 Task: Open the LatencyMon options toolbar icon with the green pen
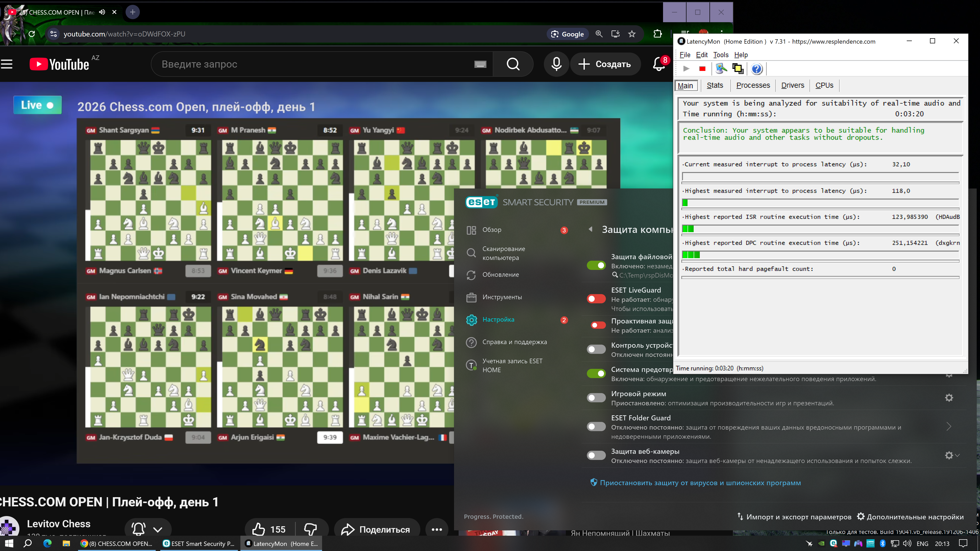(x=721, y=69)
